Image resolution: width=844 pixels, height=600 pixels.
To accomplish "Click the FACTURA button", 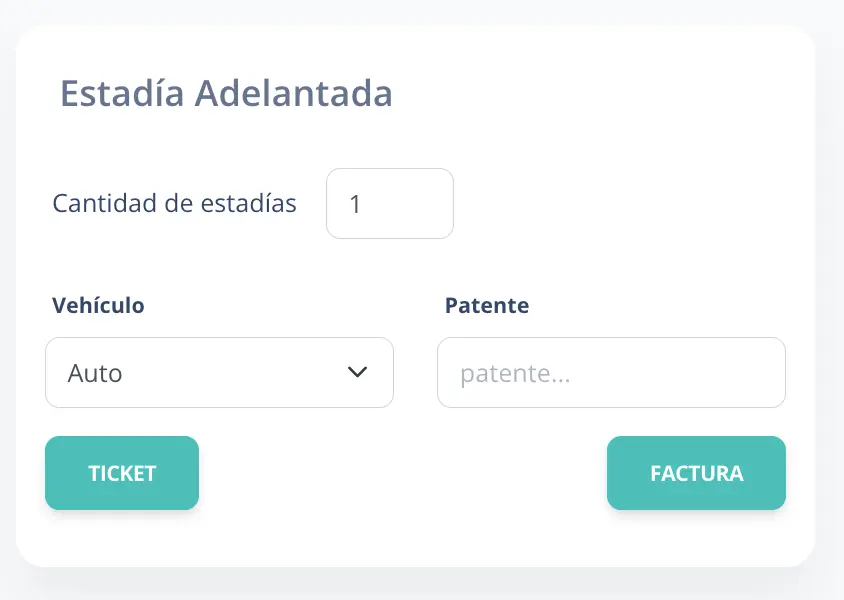I will pos(696,473).
